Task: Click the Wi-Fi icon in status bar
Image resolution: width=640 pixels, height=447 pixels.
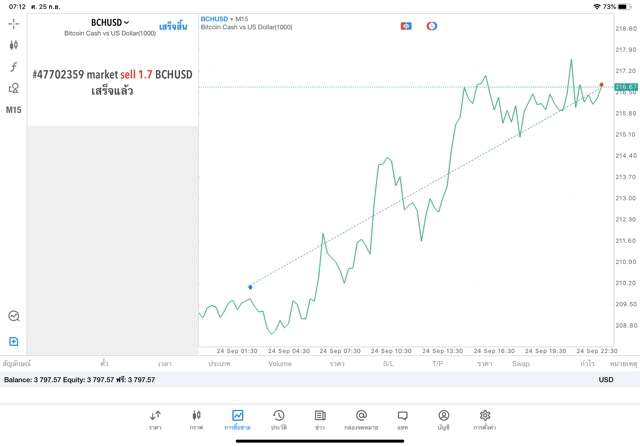Action: [x=597, y=7]
